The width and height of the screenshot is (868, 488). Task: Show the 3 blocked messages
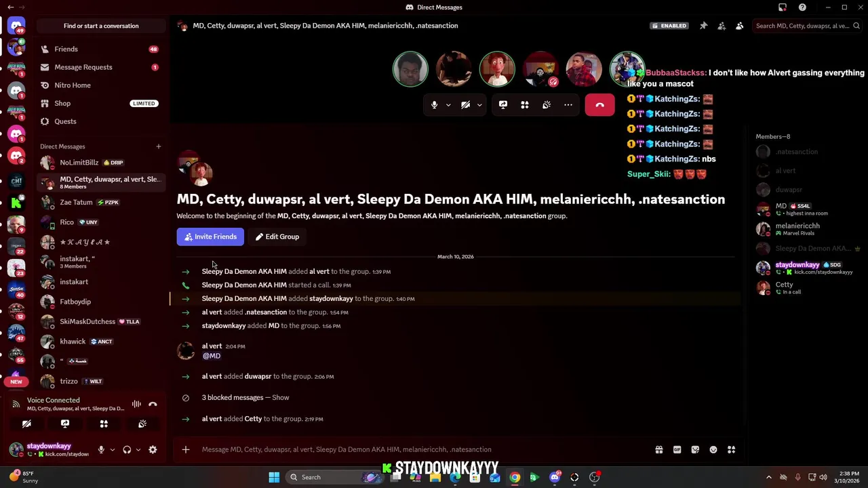[x=280, y=397]
